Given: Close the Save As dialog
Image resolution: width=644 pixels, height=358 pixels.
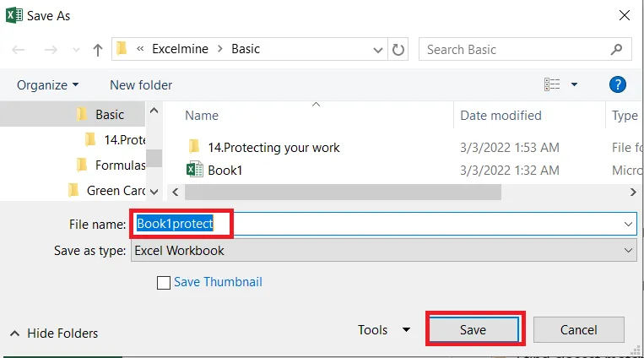Looking at the screenshot, I should (625, 15).
